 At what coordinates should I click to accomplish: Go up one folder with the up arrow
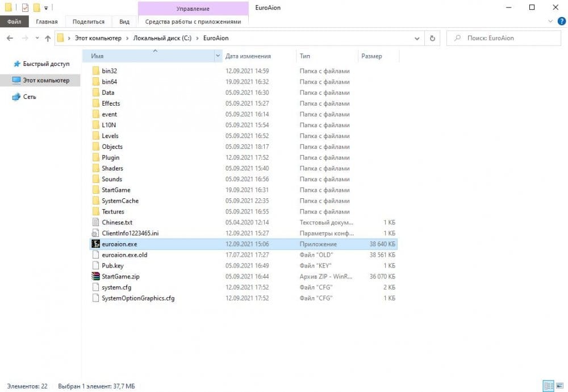pos(47,38)
